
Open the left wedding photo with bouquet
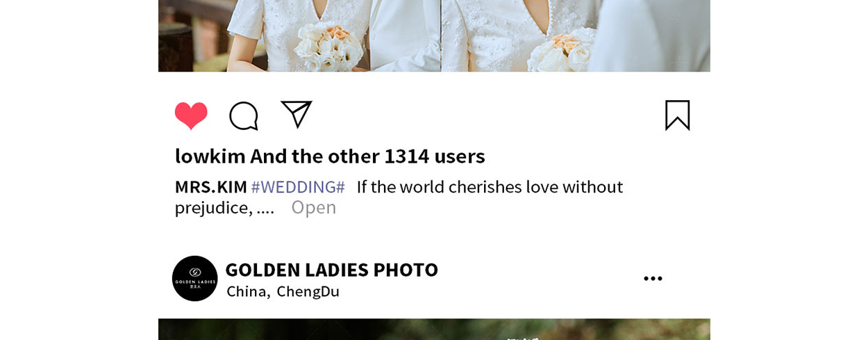coord(299,35)
